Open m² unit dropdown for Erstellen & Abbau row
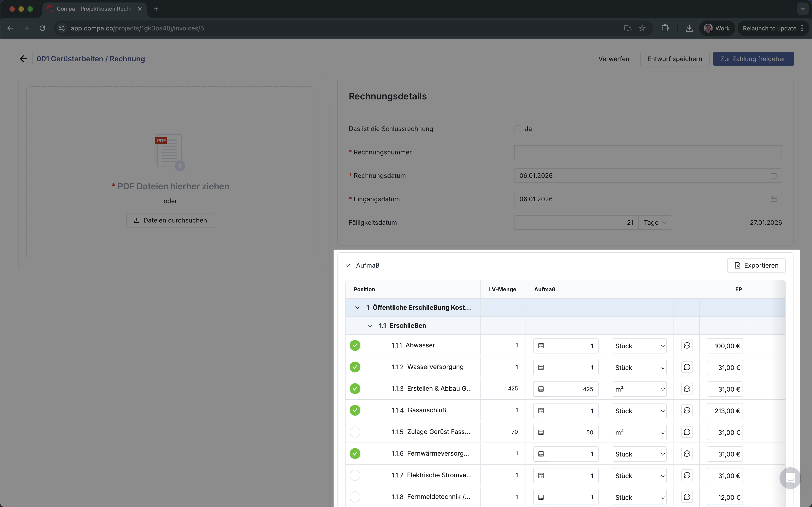 click(x=639, y=389)
